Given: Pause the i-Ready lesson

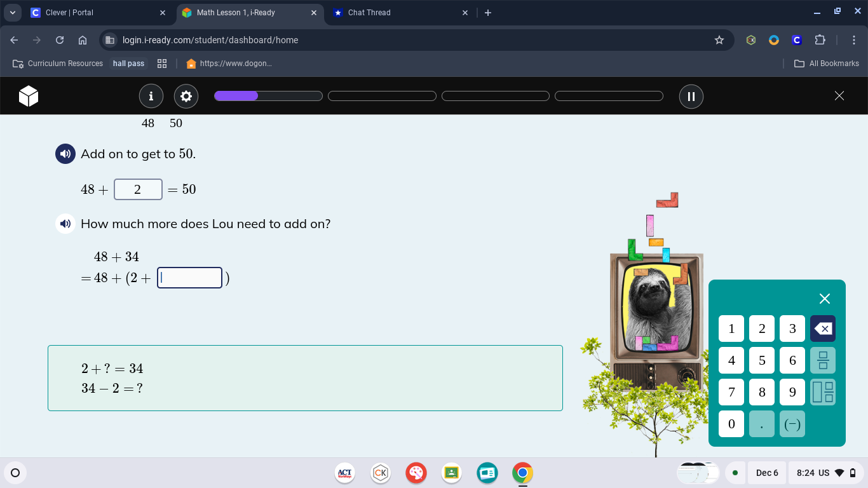Looking at the screenshot, I should 691,96.
